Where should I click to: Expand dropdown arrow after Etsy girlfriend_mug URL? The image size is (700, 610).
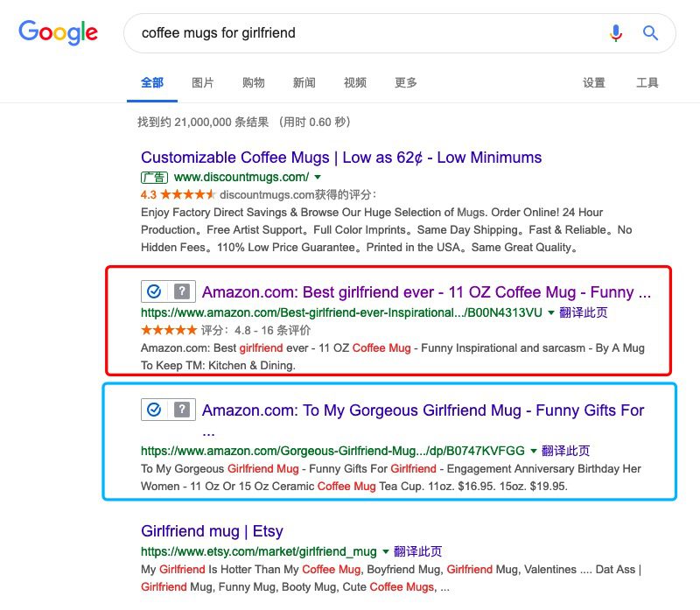pyautogui.click(x=385, y=552)
